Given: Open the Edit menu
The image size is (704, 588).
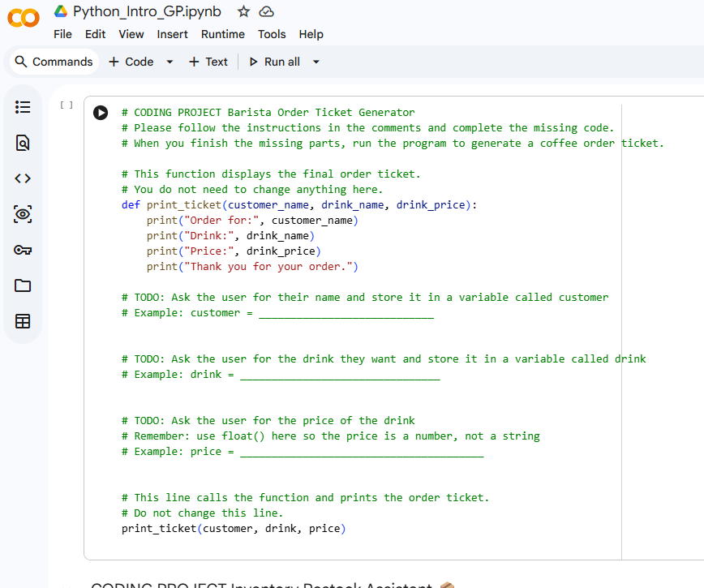Looking at the screenshot, I should (x=95, y=35).
